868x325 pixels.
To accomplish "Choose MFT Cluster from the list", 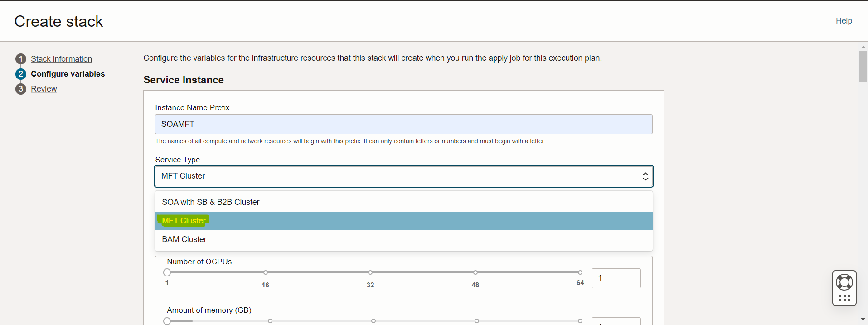I will coord(184,221).
